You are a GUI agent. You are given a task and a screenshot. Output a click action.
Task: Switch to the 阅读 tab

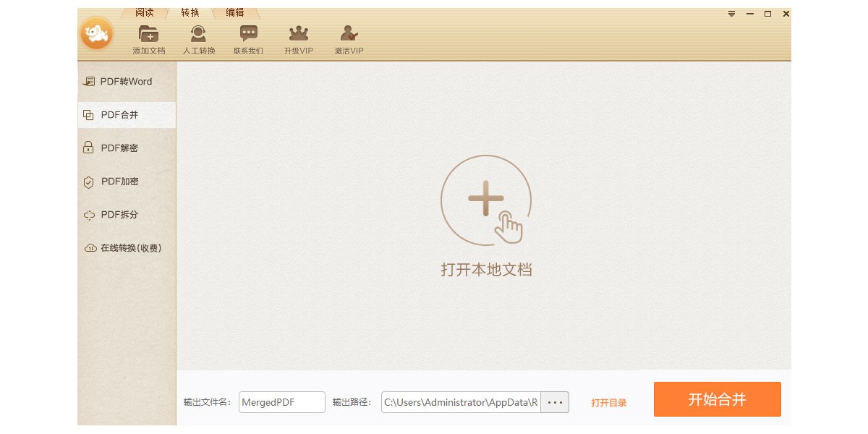pyautogui.click(x=145, y=12)
